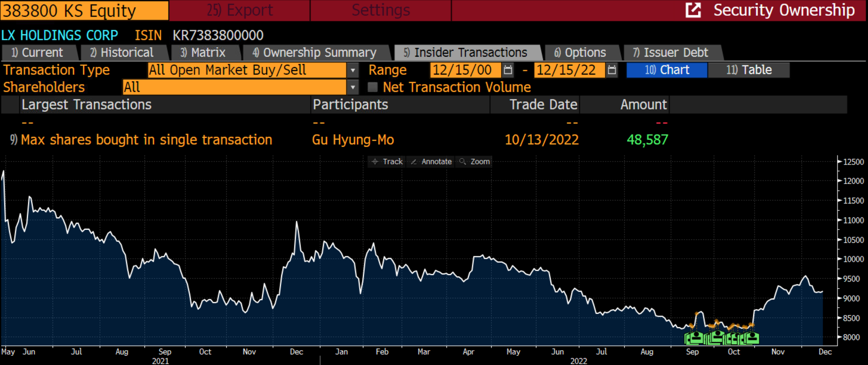This screenshot has width=868, height=365.
Task: Open the end date calendar picker
Action: coord(612,70)
